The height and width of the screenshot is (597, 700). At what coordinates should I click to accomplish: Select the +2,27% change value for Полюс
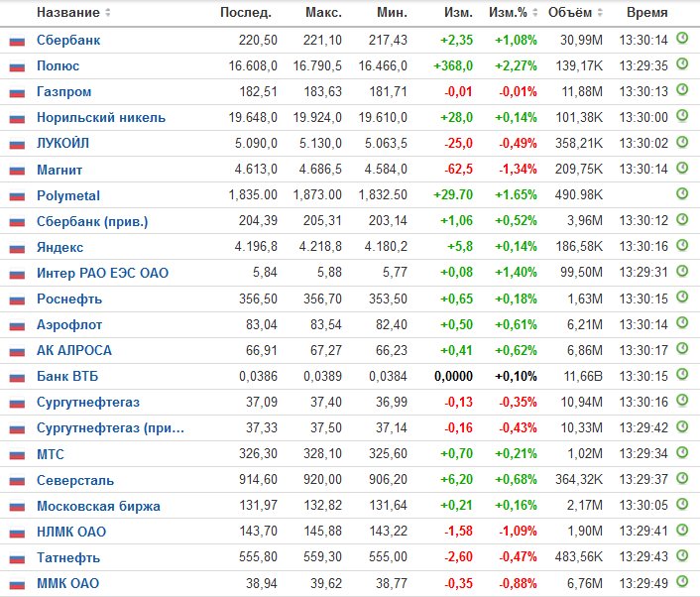pyautogui.click(x=516, y=66)
